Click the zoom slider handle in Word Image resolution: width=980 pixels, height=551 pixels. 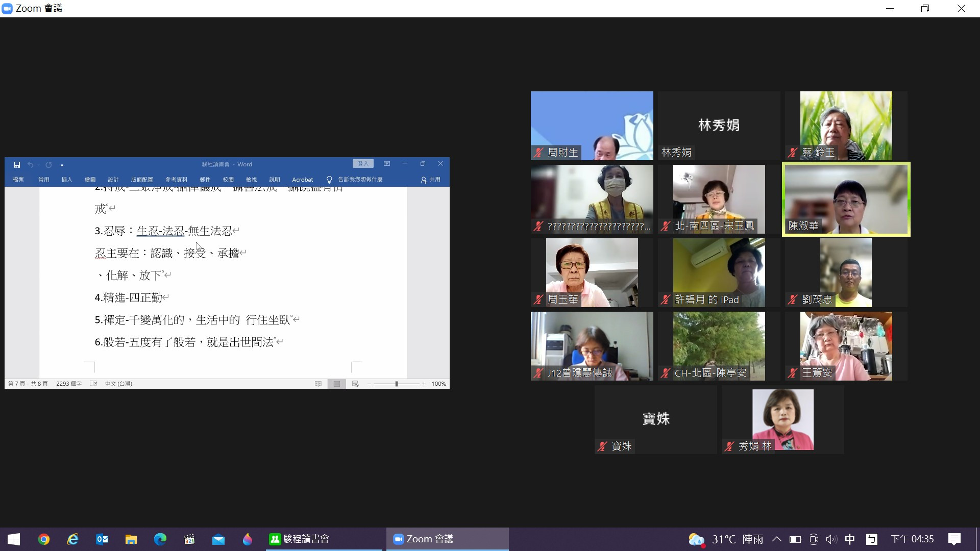click(397, 384)
